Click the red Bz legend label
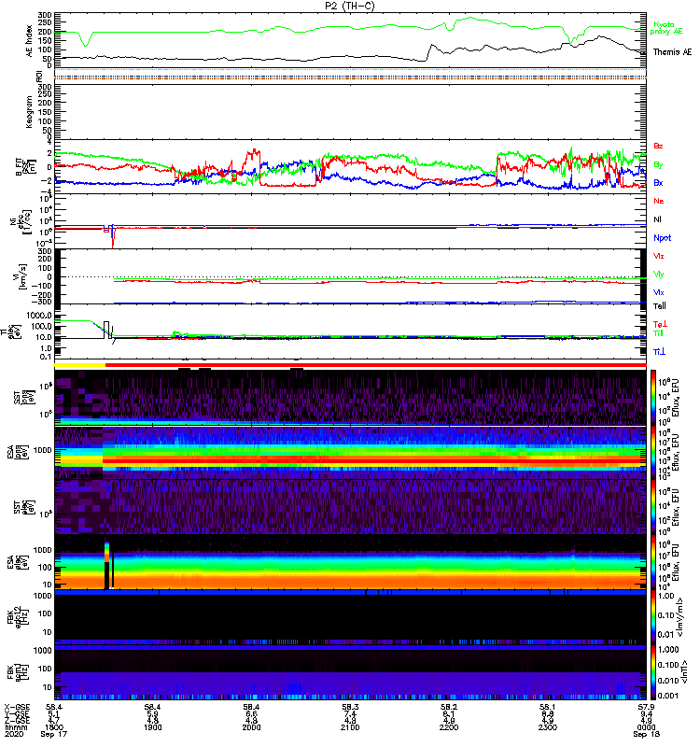700x747 pixels. pos(658,146)
